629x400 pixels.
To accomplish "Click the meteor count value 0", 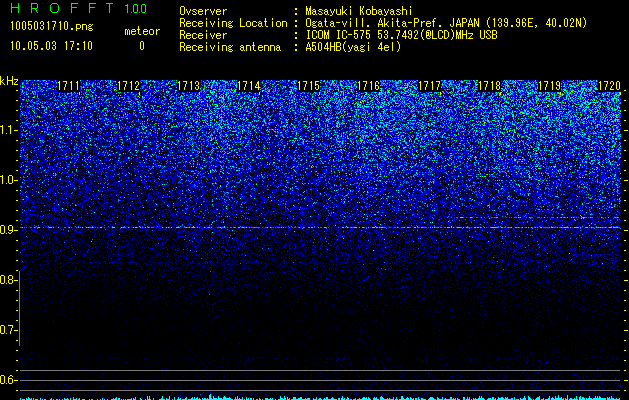I will tap(142, 46).
